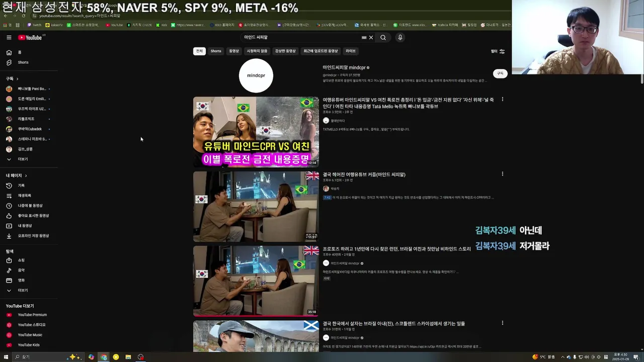The width and height of the screenshot is (644, 362).
Task: Open the 마인드씨피알 mindcpr channel title
Action: 345,67
